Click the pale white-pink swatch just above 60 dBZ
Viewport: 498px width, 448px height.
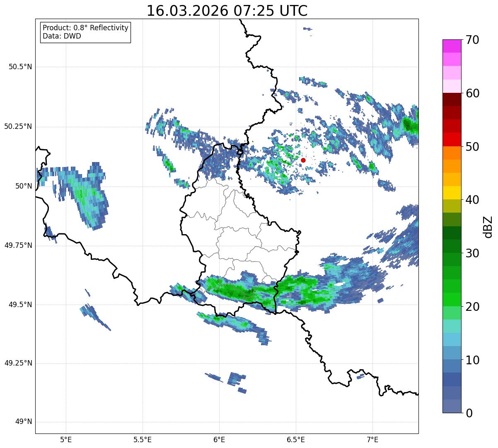coord(452,87)
